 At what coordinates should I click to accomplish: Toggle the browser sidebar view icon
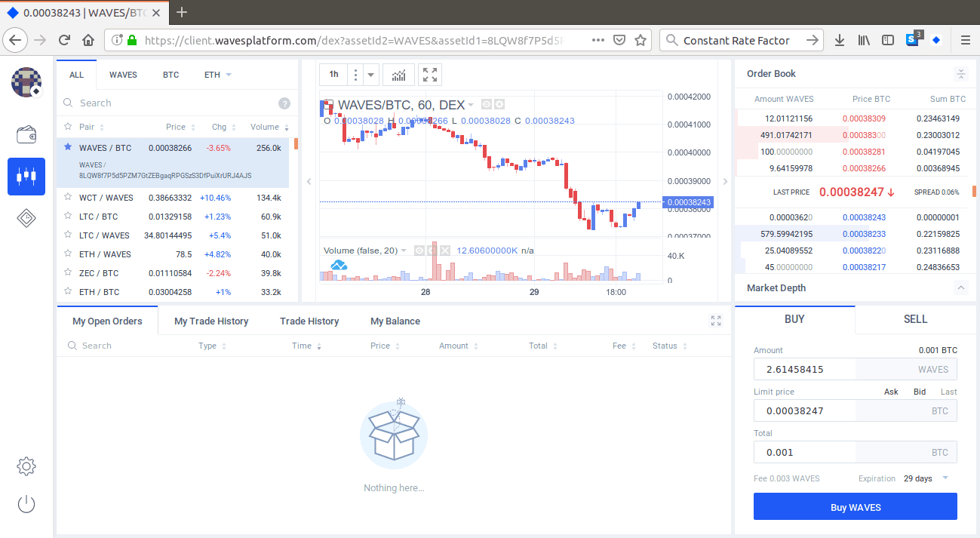point(888,40)
